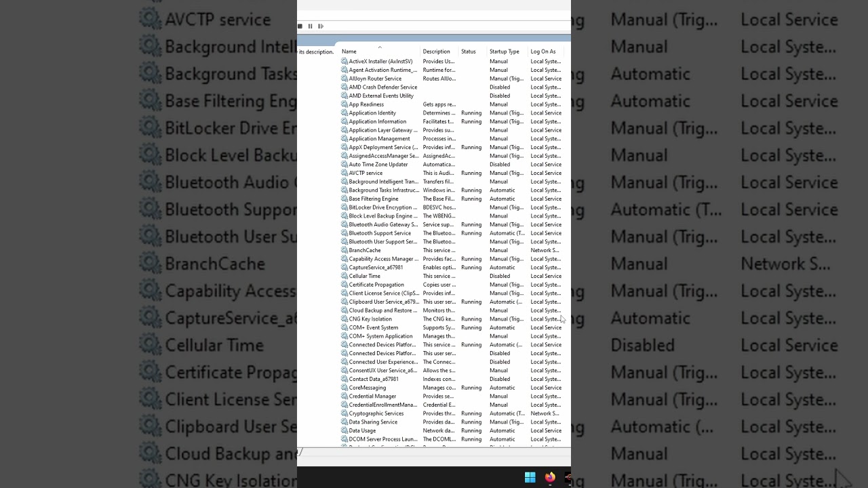Click Disabled in the Cellular Time row
868x488 pixels.
pyautogui.click(x=500, y=276)
